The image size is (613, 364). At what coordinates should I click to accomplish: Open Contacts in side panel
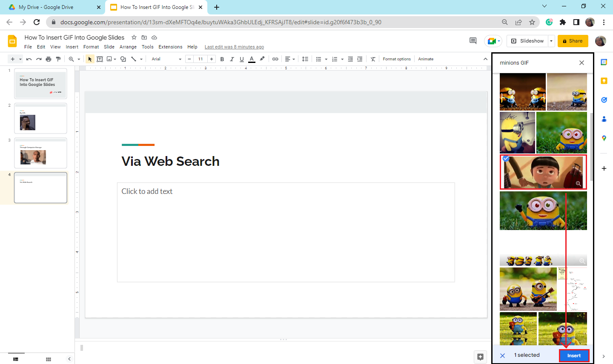pos(604,119)
